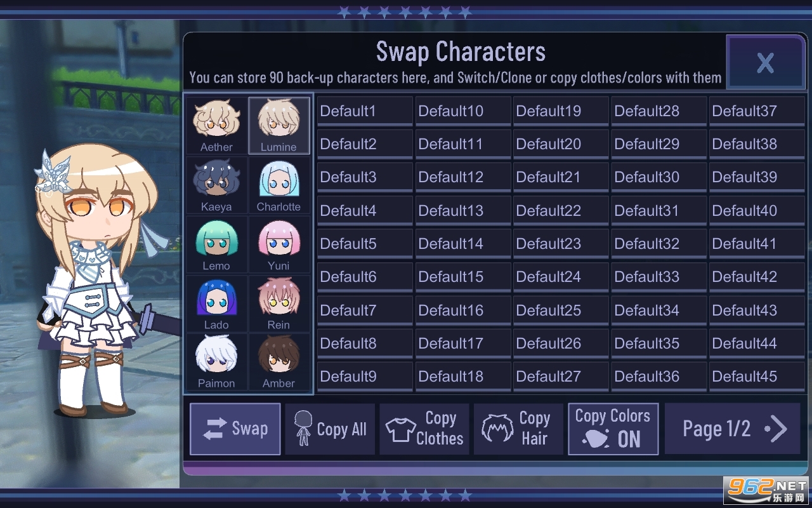Go to next page with Page 1/2 arrow
This screenshot has width=812, height=508.
click(732, 429)
